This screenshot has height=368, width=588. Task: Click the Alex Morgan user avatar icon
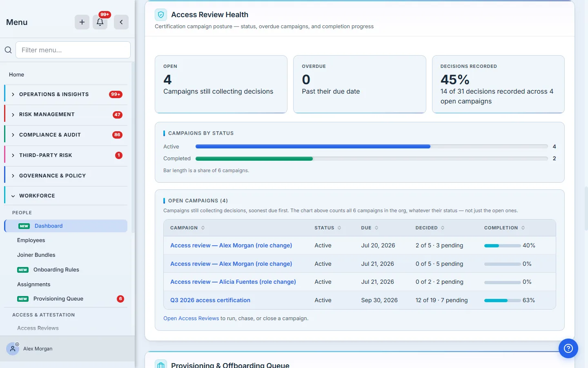[x=13, y=349]
